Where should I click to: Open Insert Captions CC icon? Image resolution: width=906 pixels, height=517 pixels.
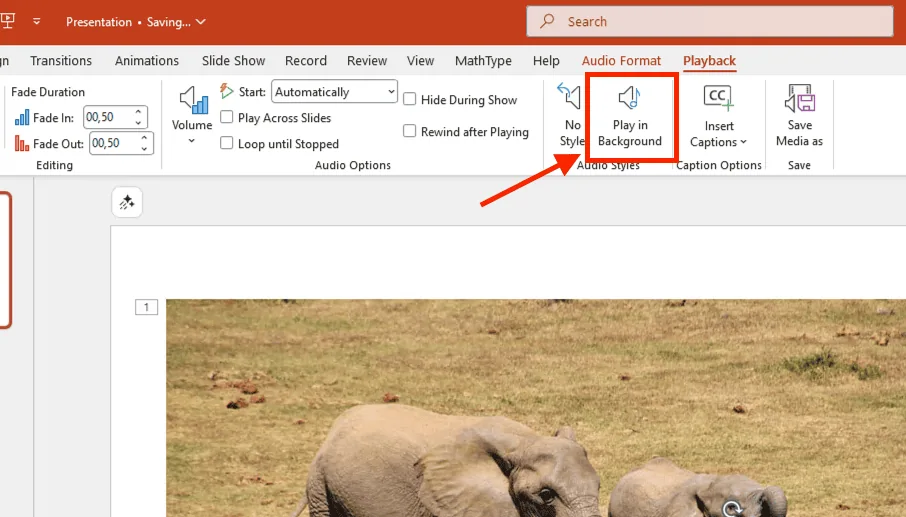tap(718, 99)
